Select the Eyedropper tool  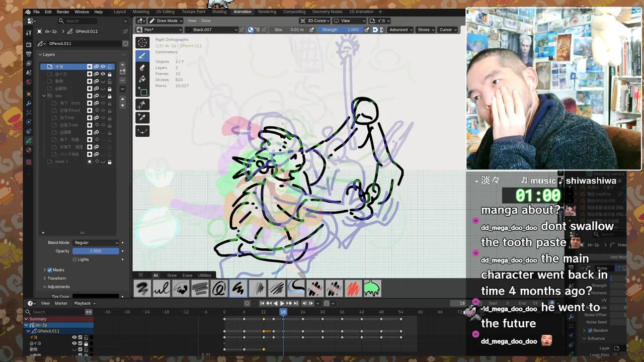click(142, 117)
